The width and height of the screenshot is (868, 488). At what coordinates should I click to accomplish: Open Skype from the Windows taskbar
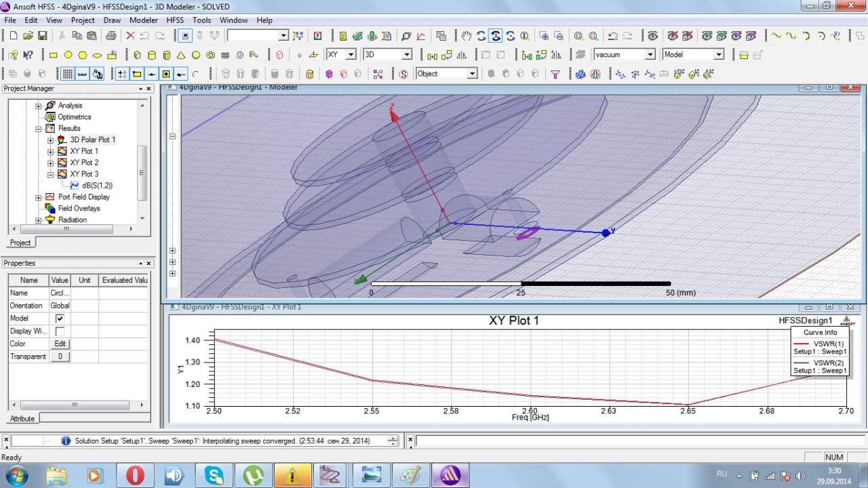click(214, 475)
